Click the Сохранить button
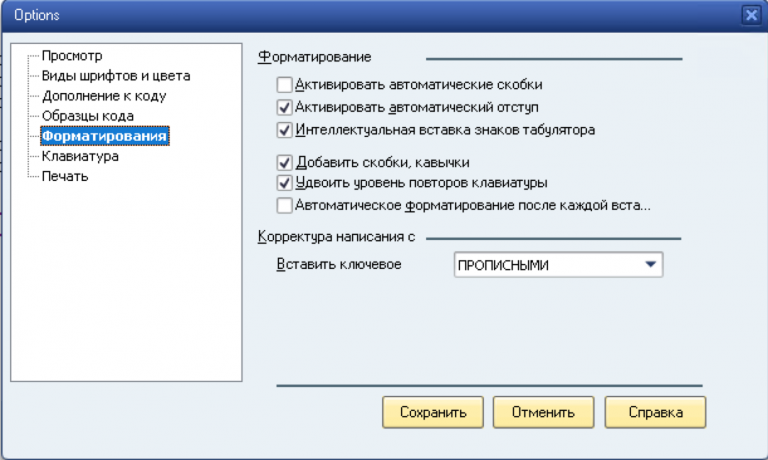The image size is (768, 460). (433, 412)
